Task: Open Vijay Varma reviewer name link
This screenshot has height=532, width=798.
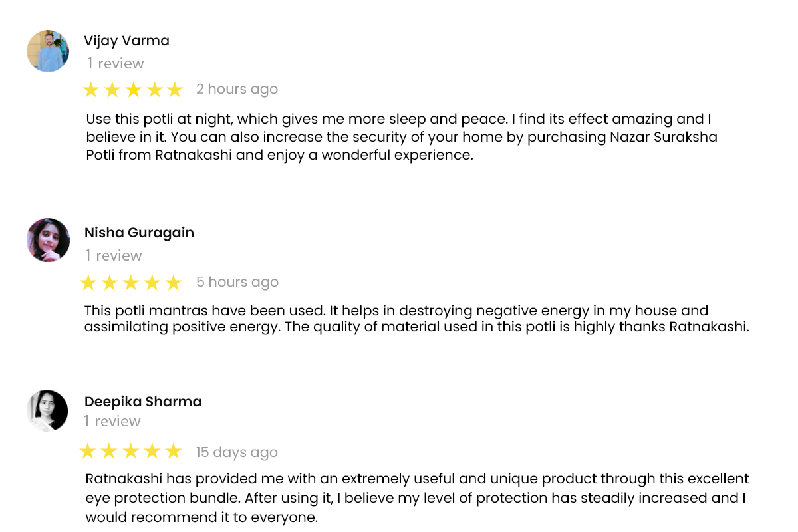Action: (126, 41)
